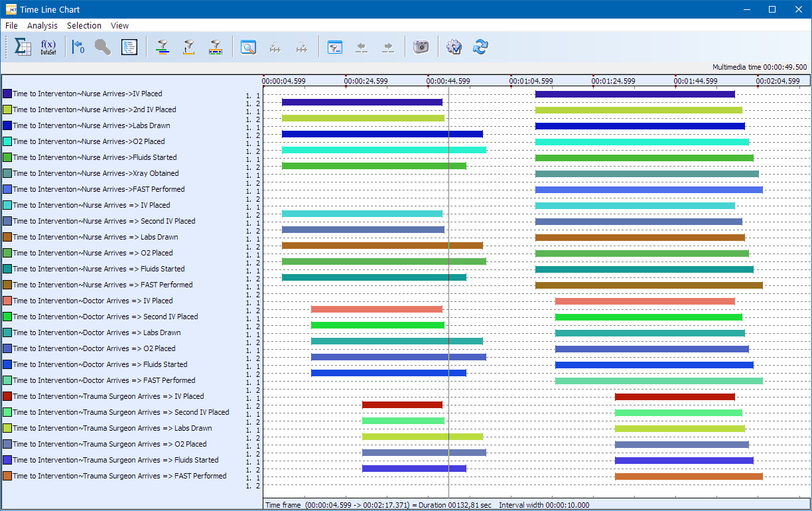Click the Time frame duration status text
This screenshot has height=511, width=812.
pos(378,505)
